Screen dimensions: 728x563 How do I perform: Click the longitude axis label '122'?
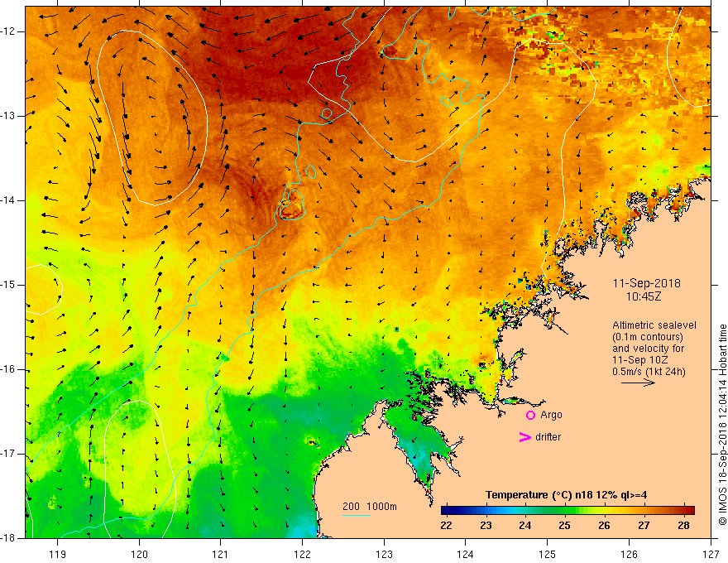[302, 554]
